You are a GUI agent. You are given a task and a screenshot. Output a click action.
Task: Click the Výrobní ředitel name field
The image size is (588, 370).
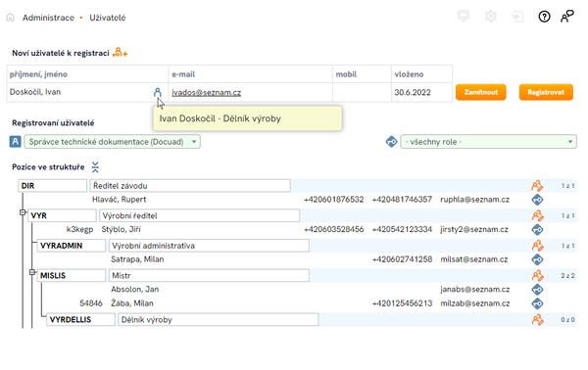tap(200, 215)
